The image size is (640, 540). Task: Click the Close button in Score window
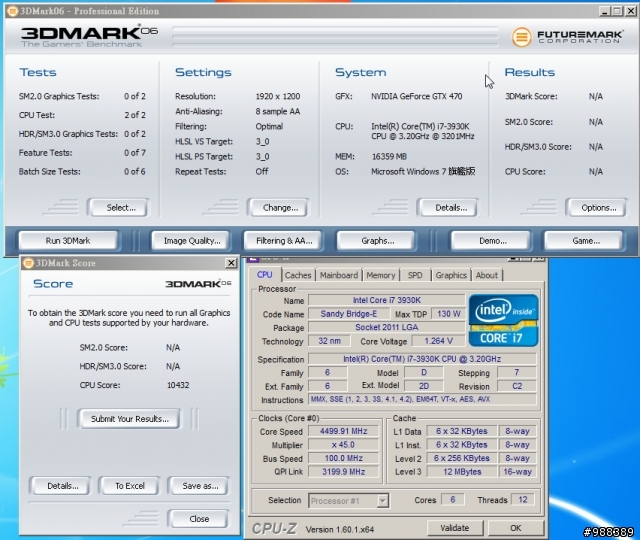tap(199, 519)
